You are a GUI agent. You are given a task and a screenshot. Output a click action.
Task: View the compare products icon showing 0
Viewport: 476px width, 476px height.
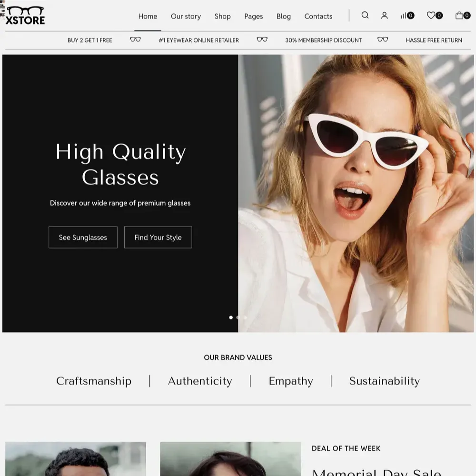(x=405, y=16)
